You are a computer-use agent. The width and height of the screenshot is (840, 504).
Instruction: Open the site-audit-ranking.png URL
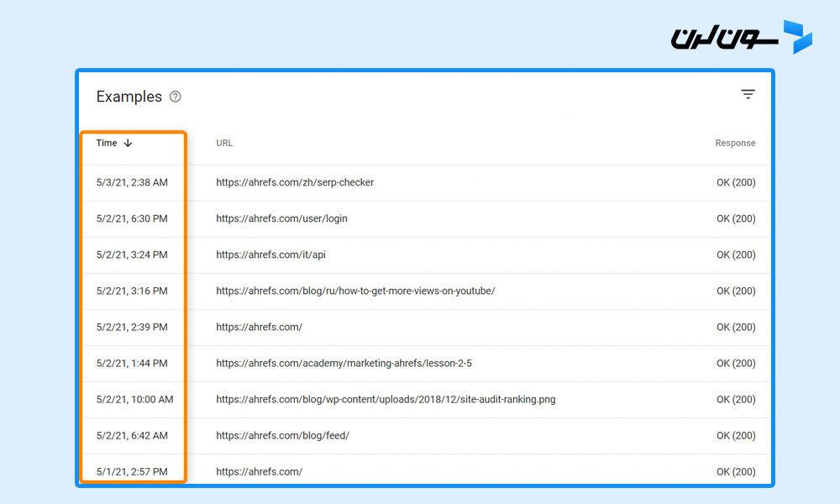tap(386, 399)
